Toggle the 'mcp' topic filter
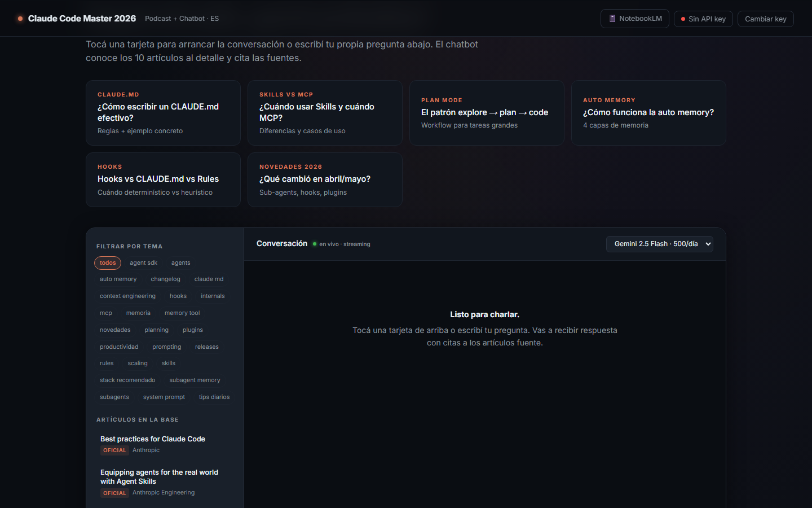 coord(106,313)
